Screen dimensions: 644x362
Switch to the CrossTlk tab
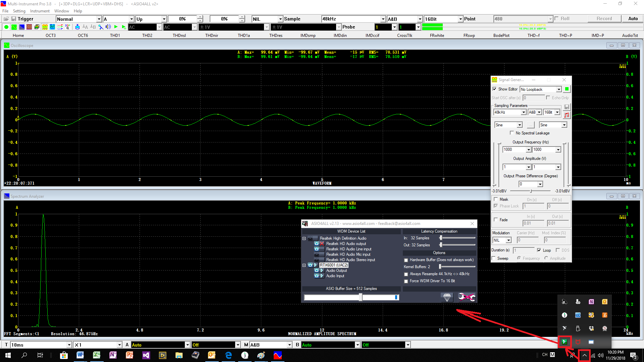(x=405, y=36)
